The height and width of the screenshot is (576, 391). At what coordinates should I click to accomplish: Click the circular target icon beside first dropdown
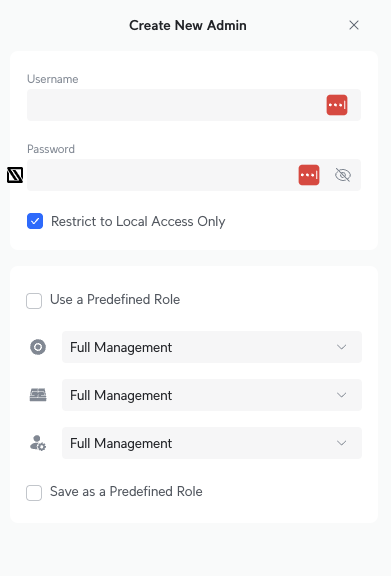38,347
